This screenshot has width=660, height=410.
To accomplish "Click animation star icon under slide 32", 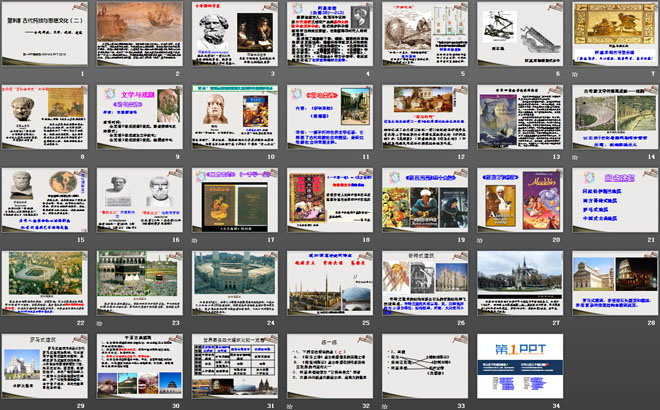I will (x=290, y=406).
